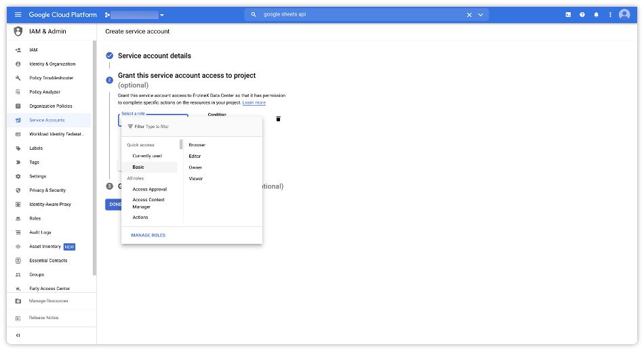The width and height of the screenshot is (644, 351).
Task: Open the notifications bell
Action: coord(596,15)
